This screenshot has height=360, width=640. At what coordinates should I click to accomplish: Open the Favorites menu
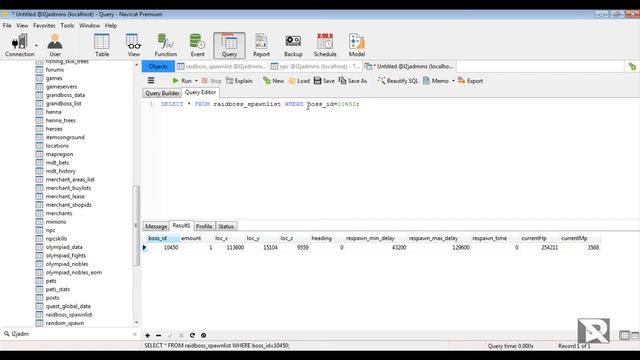pos(44,25)
